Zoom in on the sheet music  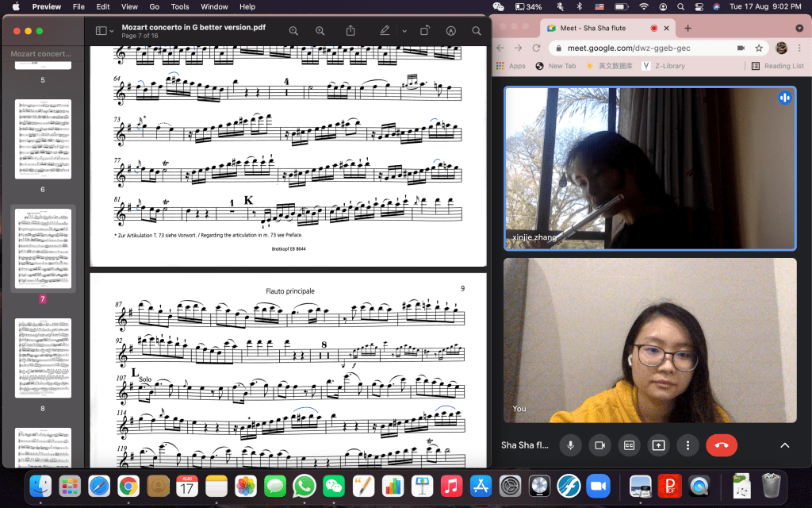pyautogui.click(x=320, y=31)
